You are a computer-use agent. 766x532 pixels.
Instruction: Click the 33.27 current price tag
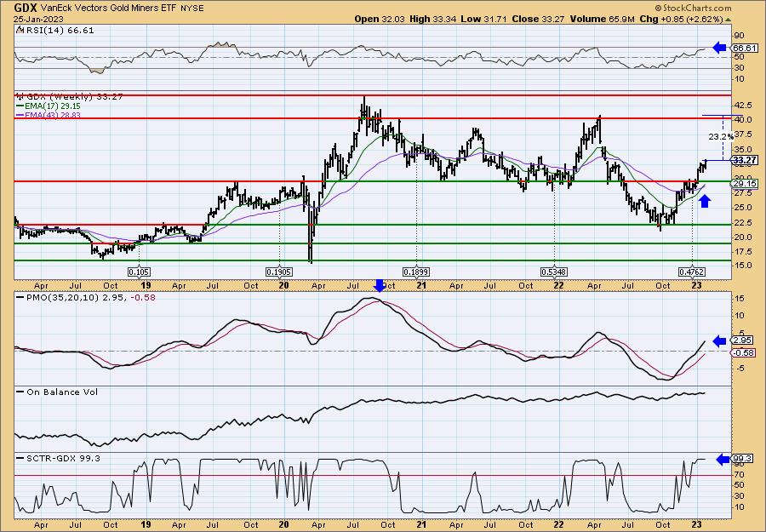click(745, 160)
